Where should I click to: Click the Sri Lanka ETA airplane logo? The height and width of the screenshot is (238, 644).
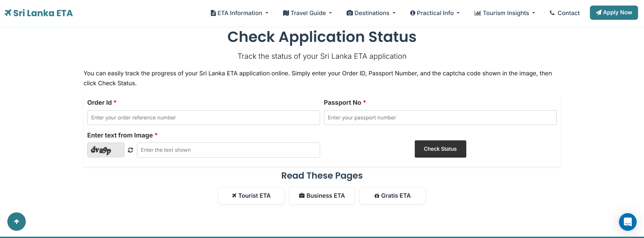pyautogui.click(x=8, y=13)
